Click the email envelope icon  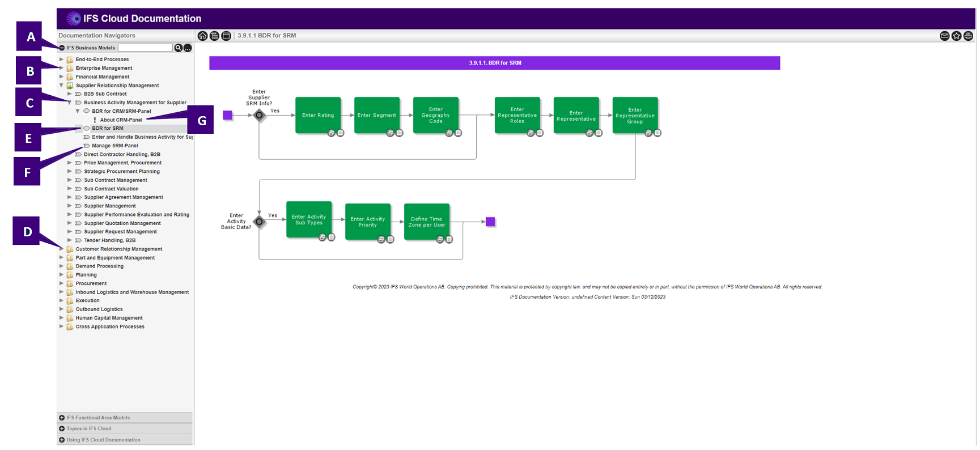point(944,36)
